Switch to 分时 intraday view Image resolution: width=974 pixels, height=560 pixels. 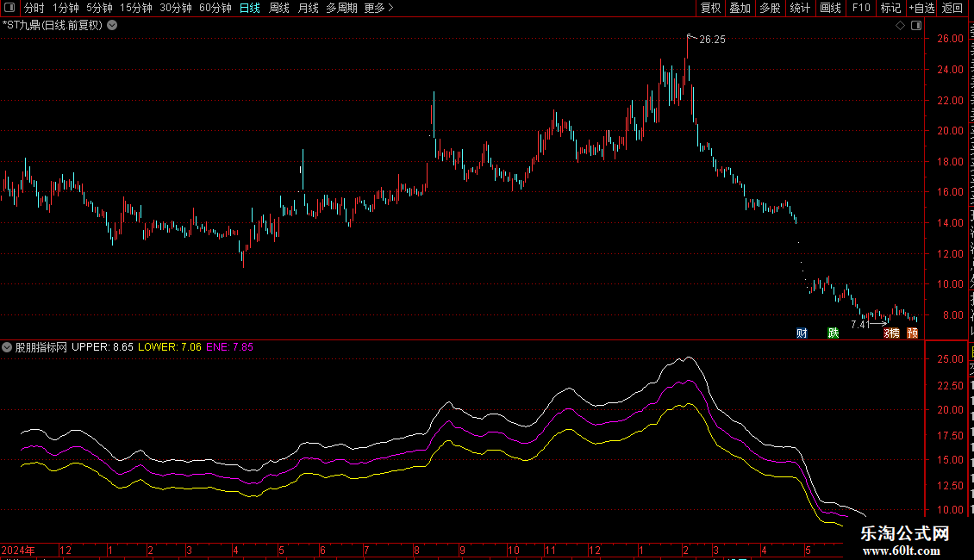coord(34,8)
